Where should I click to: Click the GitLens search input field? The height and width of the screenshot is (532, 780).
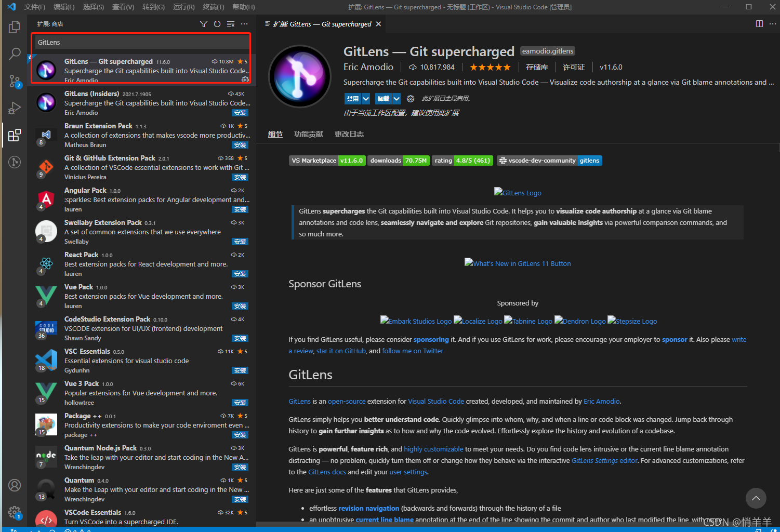click(x=141, y=42)
